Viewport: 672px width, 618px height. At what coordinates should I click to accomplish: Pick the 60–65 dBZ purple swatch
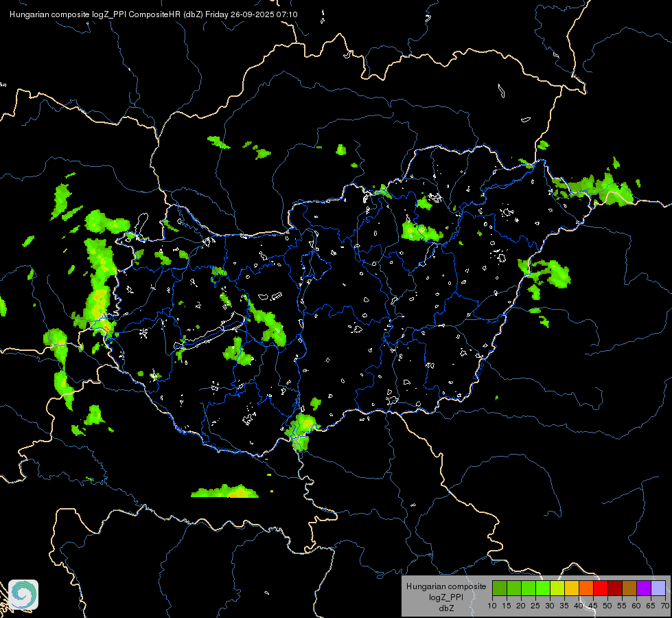tap(644, 588)
